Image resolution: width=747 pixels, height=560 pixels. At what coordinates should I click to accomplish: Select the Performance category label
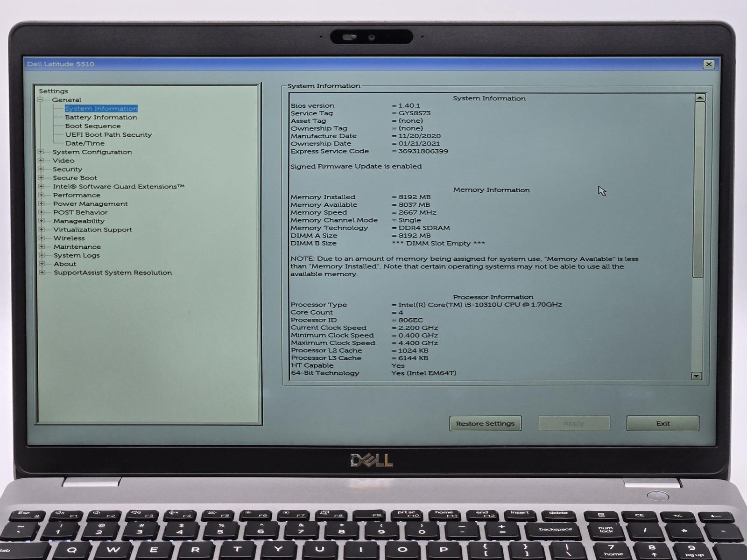click(x=77, y=195)
